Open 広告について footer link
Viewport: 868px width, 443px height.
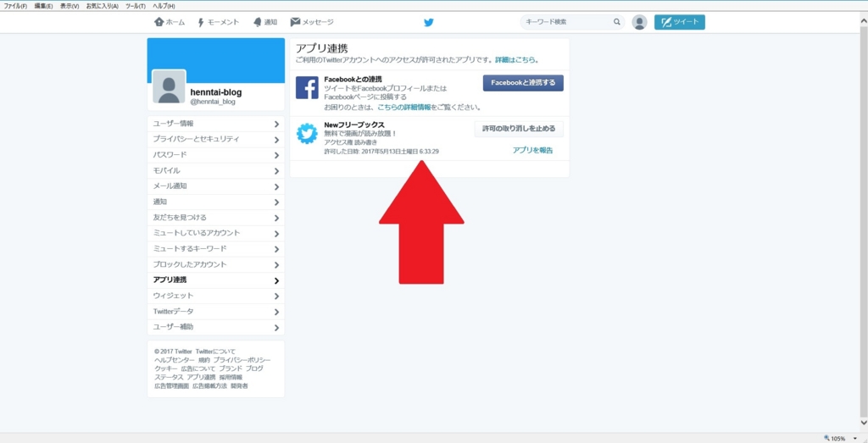pos(198,368)
